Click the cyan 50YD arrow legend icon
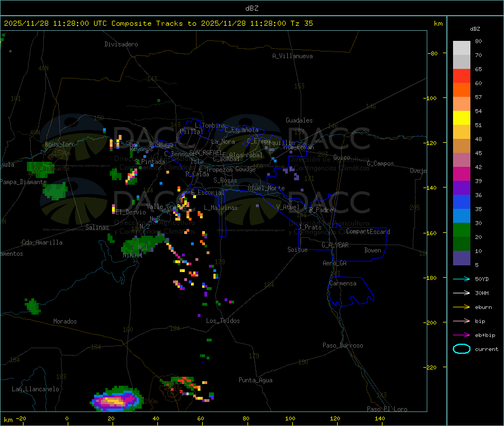 click(461, 279)
